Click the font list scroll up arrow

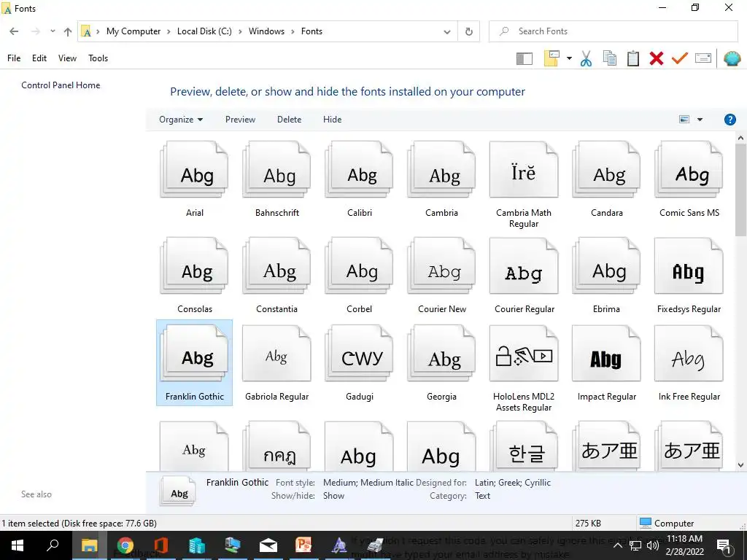pyautogui.click(x=740, y=138)
